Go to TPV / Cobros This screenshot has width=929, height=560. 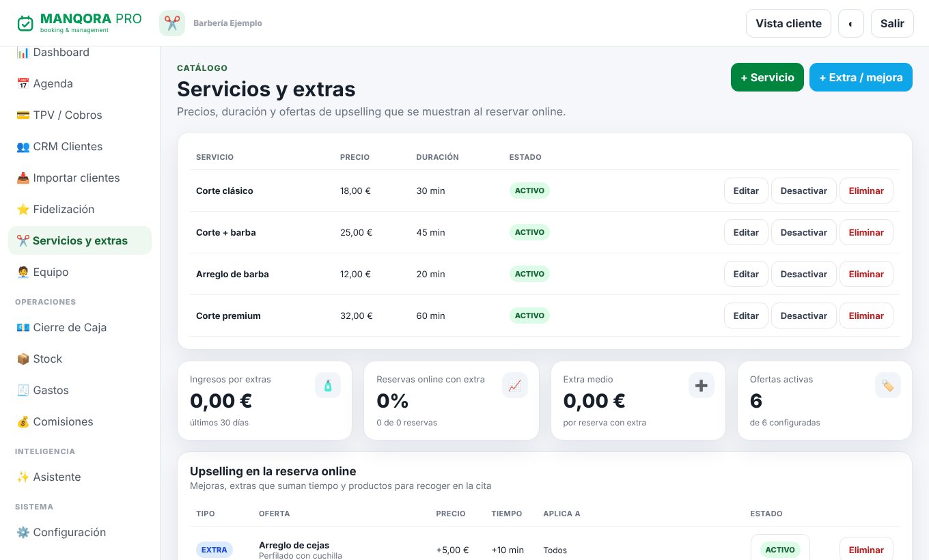click(80, 115)
